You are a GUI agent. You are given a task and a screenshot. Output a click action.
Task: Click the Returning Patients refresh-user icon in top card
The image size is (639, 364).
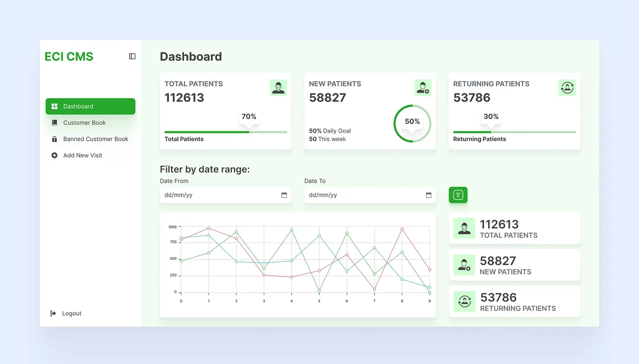567,87
